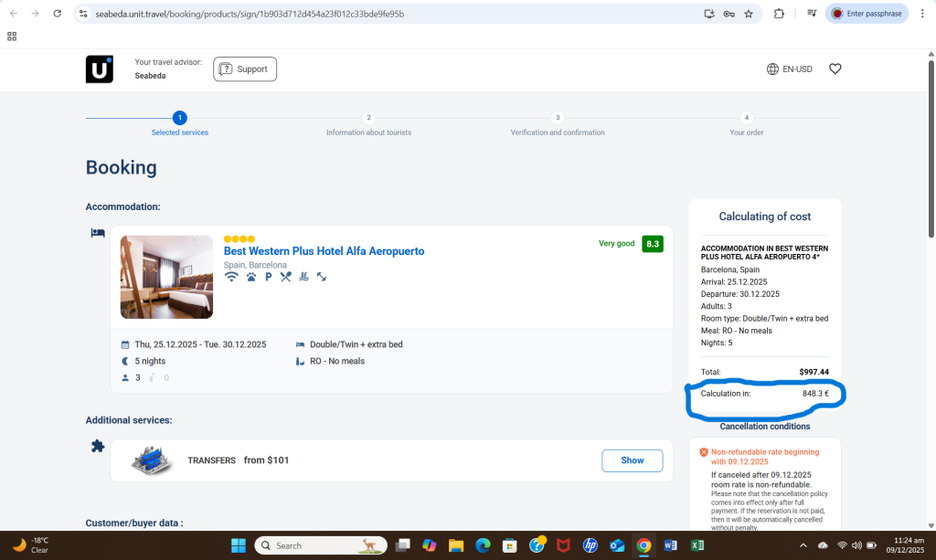Click the Support button

coord(245,69)
